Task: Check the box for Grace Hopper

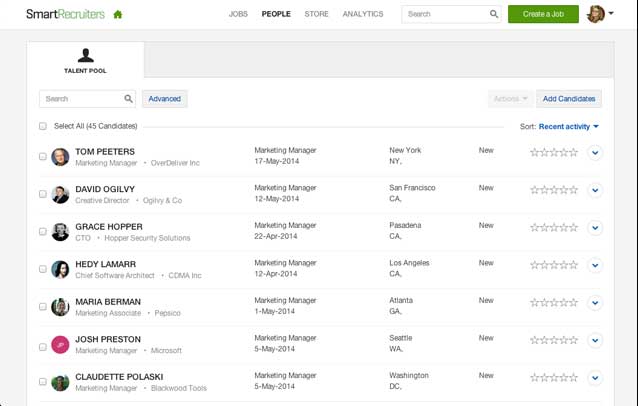Action: (43, 231)
